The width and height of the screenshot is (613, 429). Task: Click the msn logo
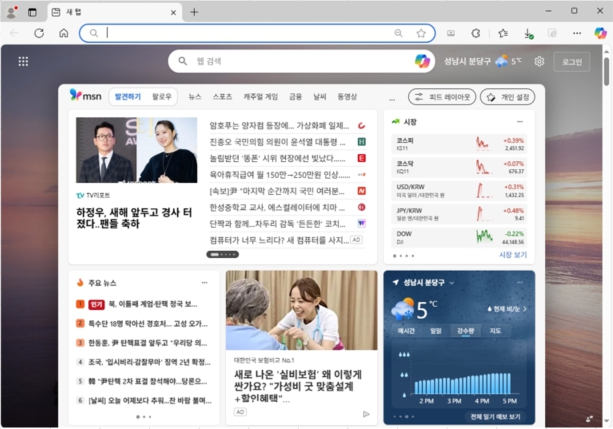pos(86,95)
